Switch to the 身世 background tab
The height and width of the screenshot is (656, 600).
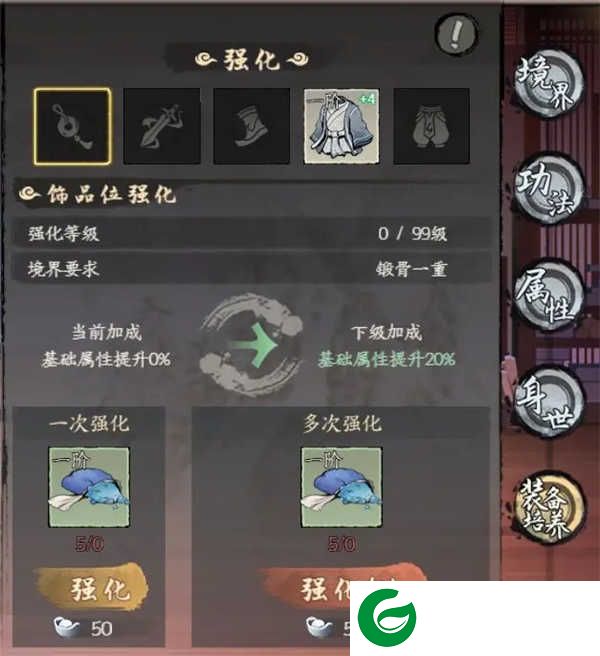pos(548,402)
